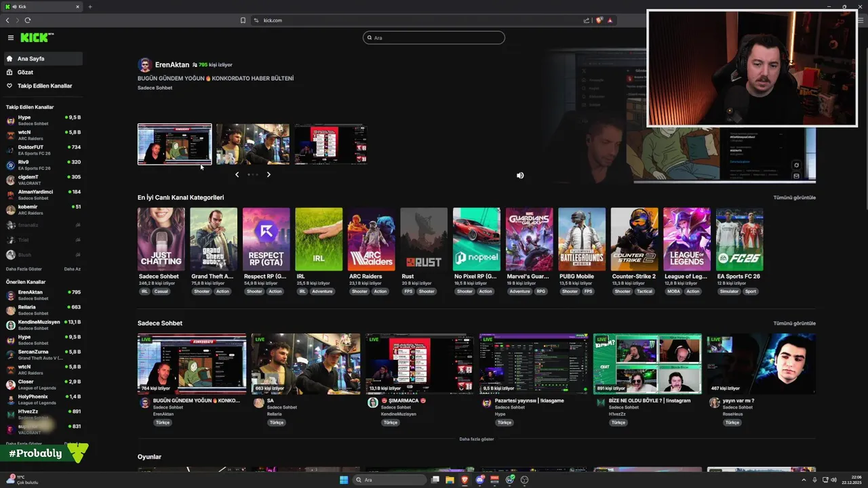Screen dimensions: 868x488
Task: Click Simulator tag under EA Sports FC 26
Action: (729, 291)
